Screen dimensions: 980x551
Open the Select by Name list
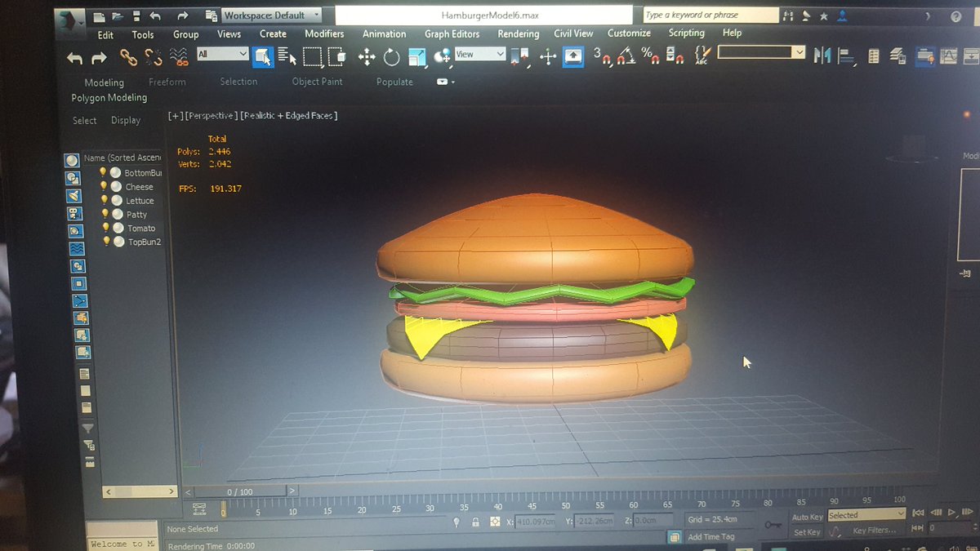[287, 56]
